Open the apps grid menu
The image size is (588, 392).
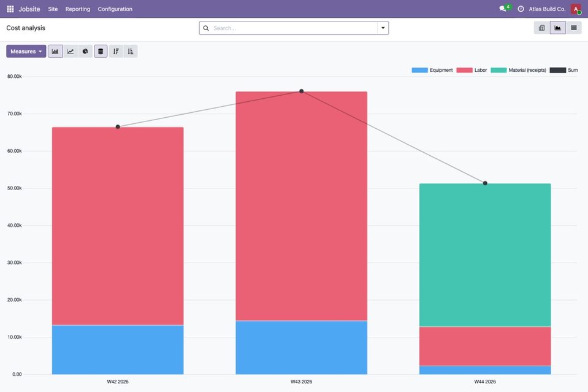point(10,9)
